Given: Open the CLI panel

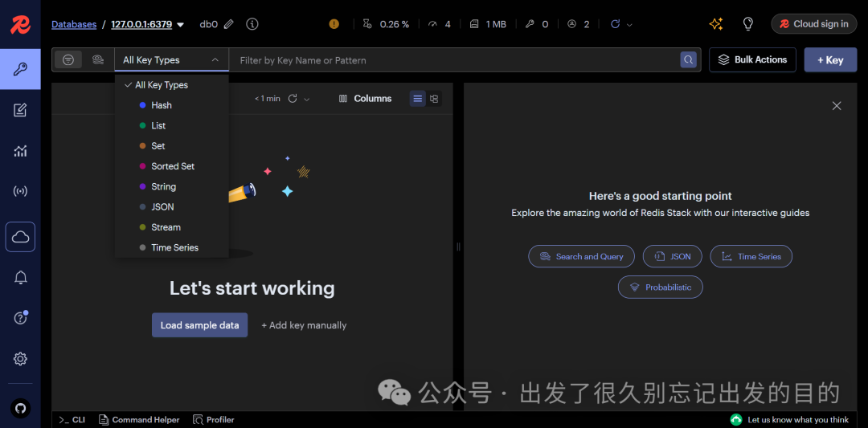Looking at the screenshot, I should coord(72,420).
